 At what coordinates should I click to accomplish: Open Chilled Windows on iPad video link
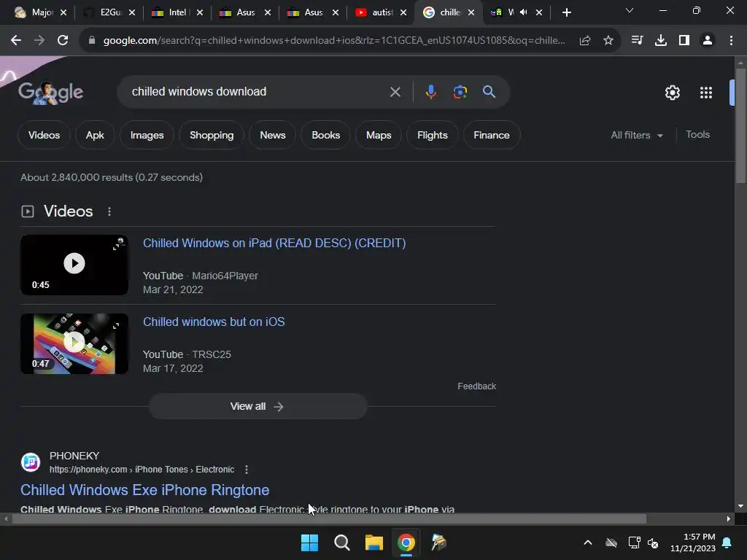click(274, 244)
